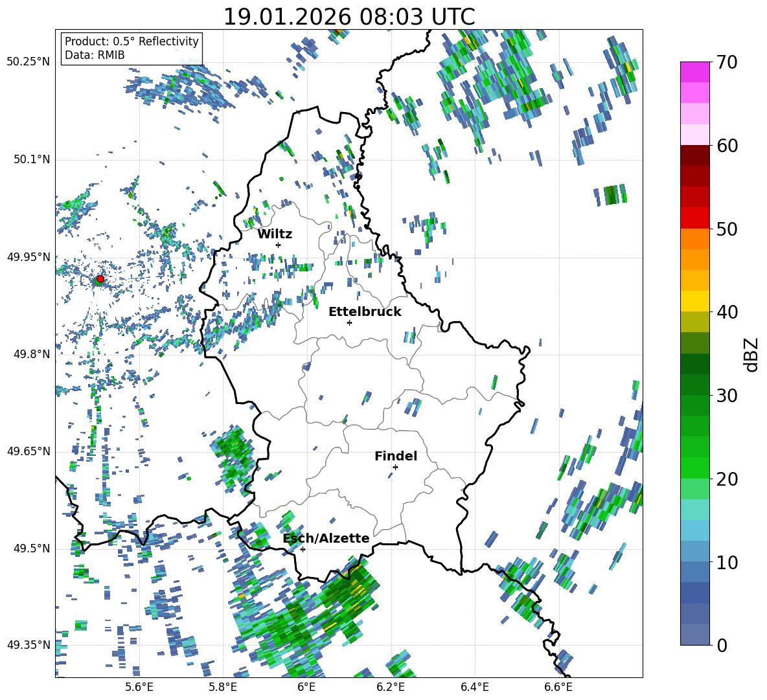Click the 50.1°N latitude label
The image size is (767, 700).
pyautogui.click(x=31, y=159)
